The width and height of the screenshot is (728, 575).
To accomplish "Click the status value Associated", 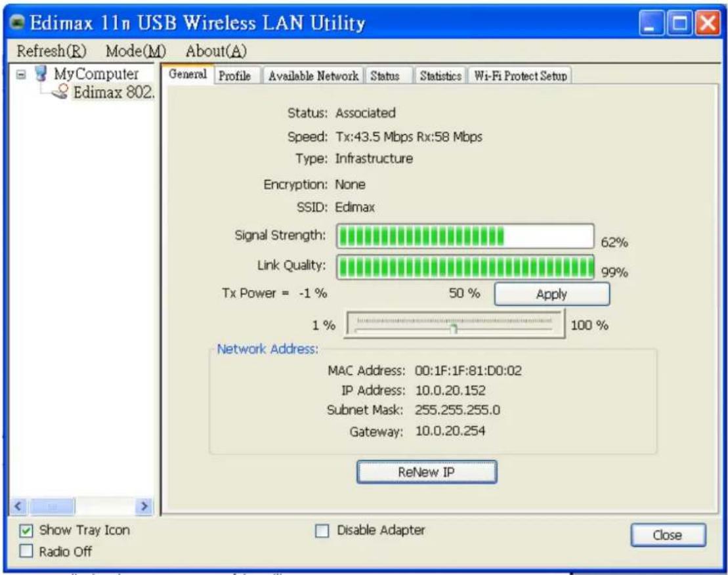I will point(366,113).
